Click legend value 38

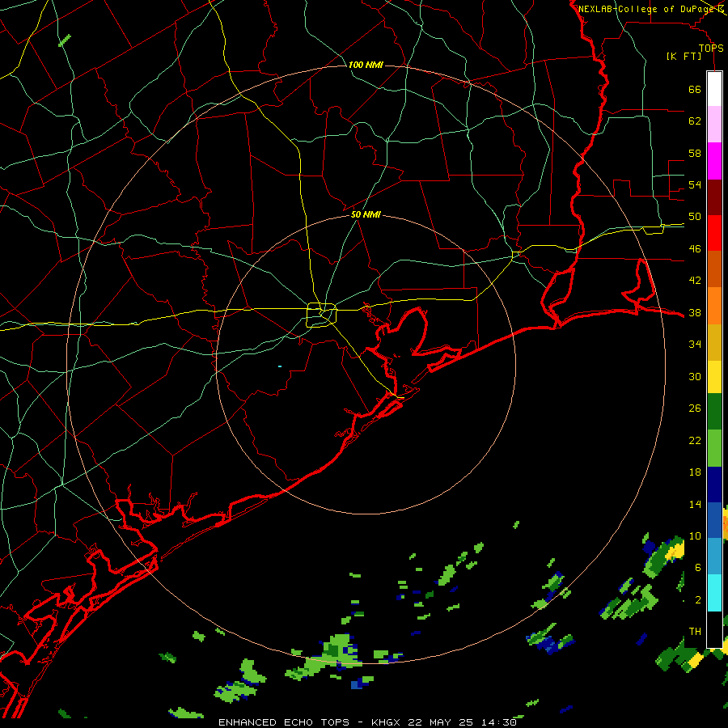(x=695, y=312)
